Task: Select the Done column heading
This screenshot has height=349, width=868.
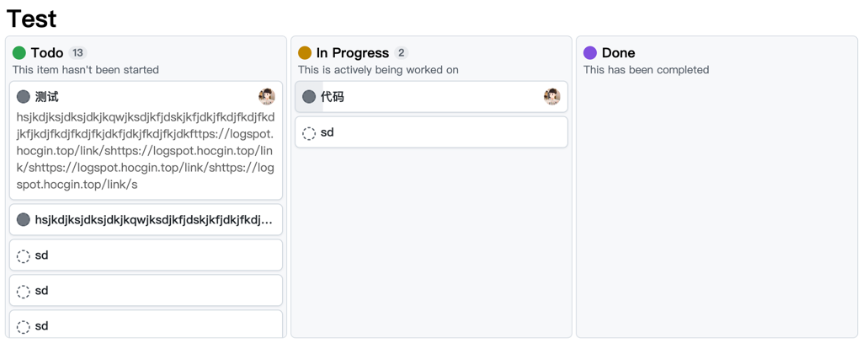Action: (618, 52)
